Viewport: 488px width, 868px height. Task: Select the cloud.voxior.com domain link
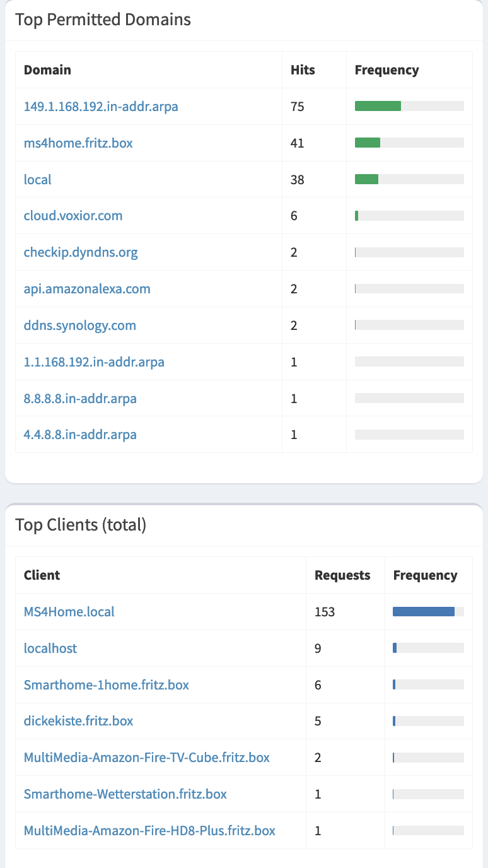(73, 216)
